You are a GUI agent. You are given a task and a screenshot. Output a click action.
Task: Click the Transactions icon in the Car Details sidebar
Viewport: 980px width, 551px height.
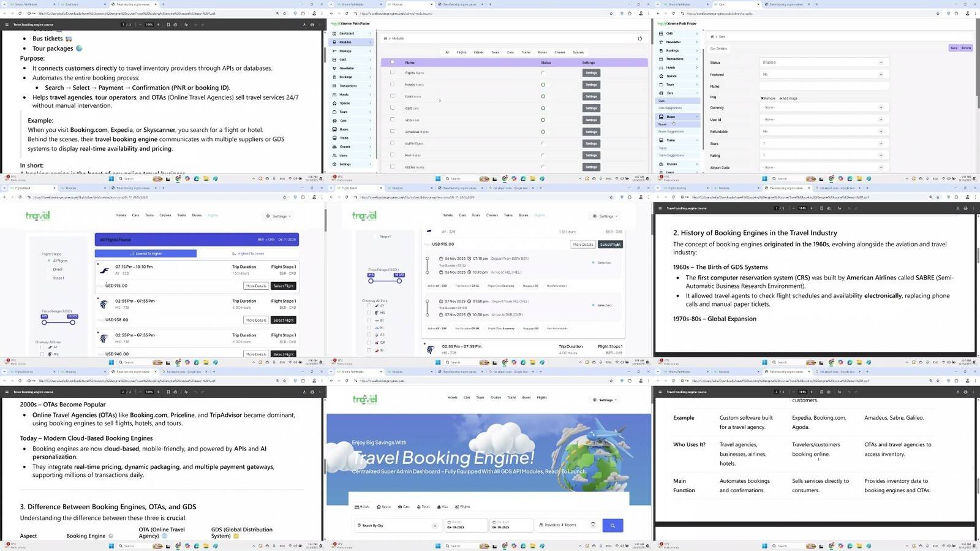[x=661, y=59]
